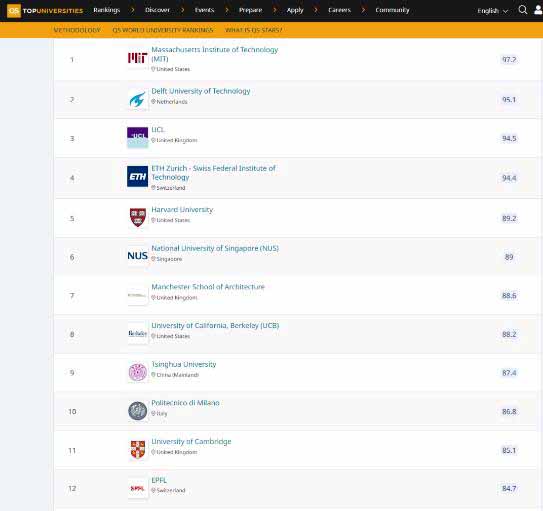Screen dimensions: 543x511
Task: Open the Harvard University link
Action: [182, 209]
